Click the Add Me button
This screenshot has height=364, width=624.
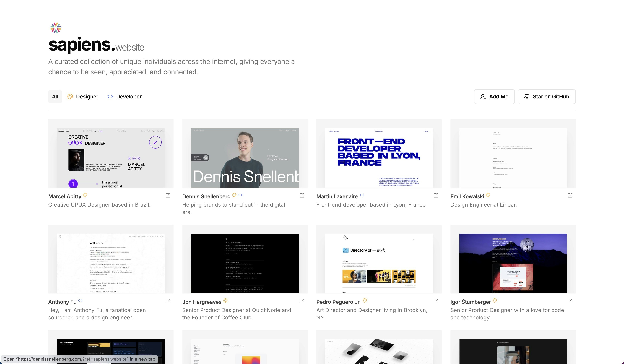pos(494,97)
